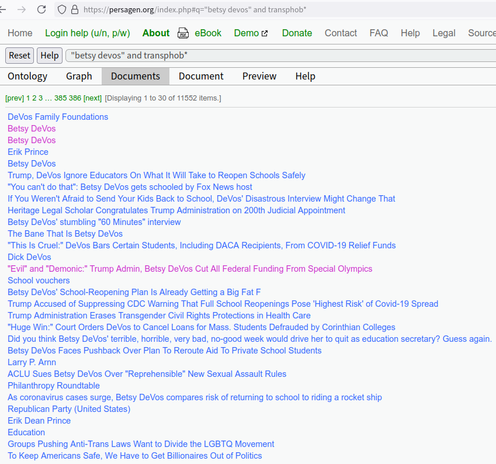Open The Bane That Is Betsy DeVos
The width and height of the screenshot is (496, 464).
pos(65,234)
